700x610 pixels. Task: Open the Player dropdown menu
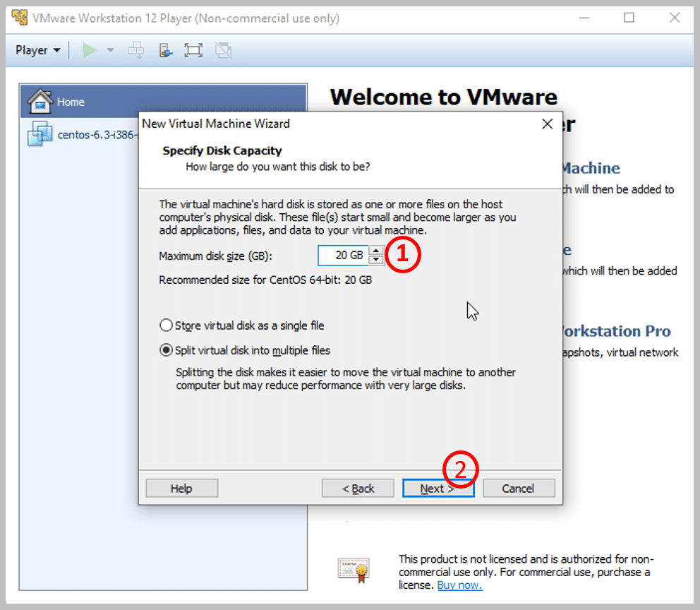[37, 50]
